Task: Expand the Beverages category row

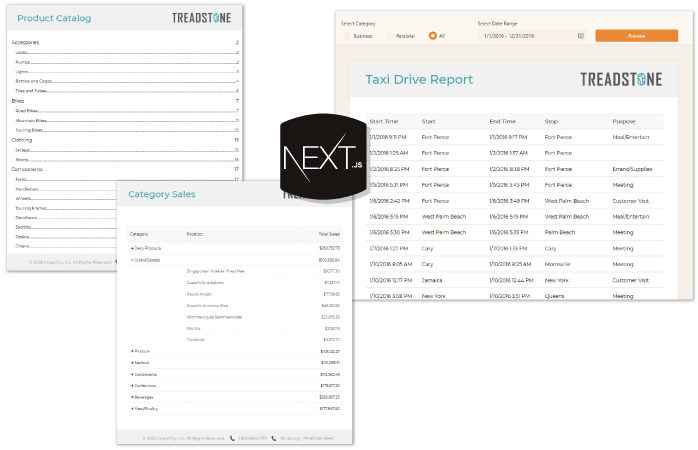Action: click(x=132, y=397)
